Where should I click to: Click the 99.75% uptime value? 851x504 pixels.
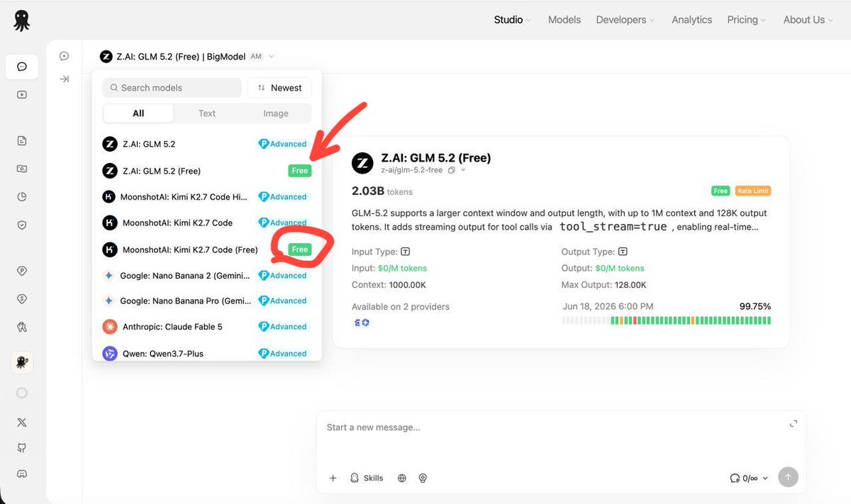[755, 306]
